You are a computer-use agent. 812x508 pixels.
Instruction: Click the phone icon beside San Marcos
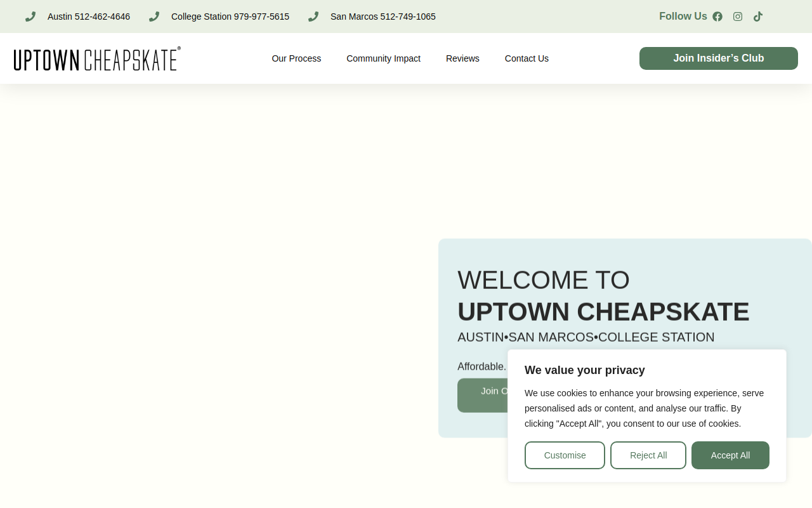coord(313,17)
